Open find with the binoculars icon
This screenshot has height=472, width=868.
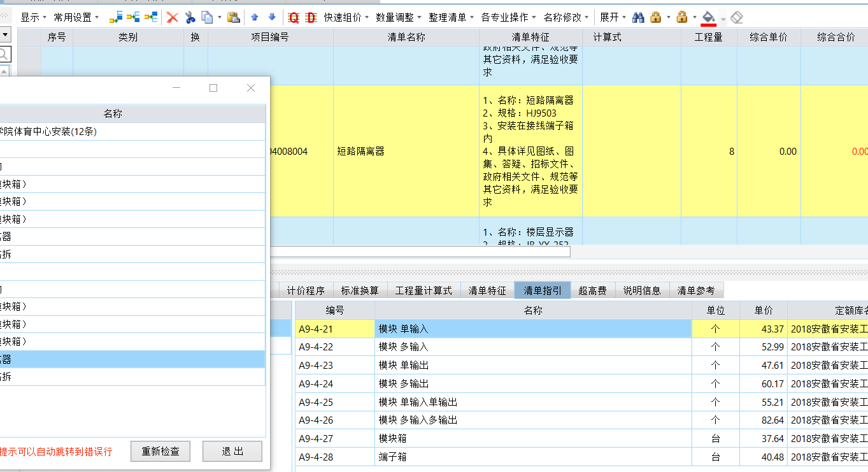(639, 17)
